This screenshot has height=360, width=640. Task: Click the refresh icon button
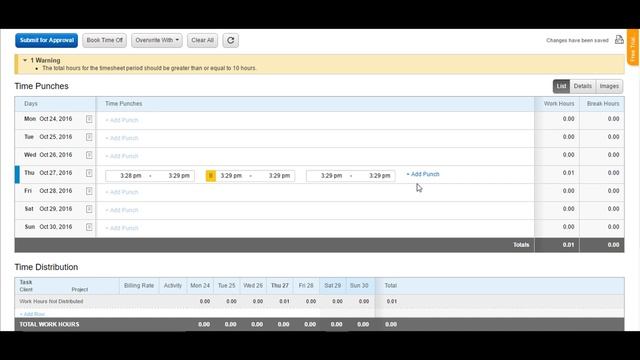tap(231, 40)
